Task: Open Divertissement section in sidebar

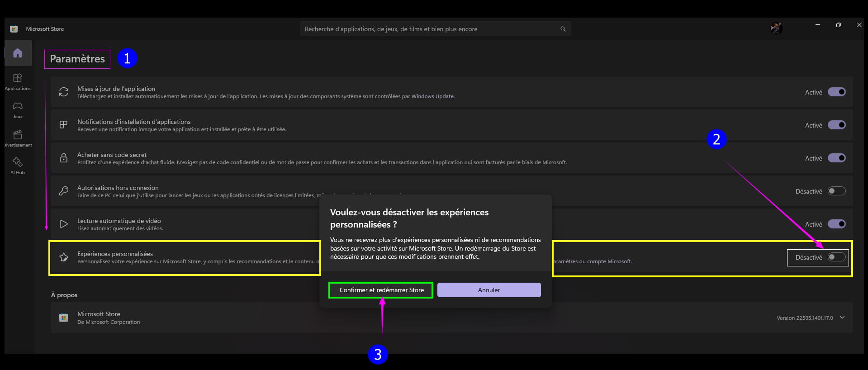Action: pyautogui.click(x=18, y=138)
